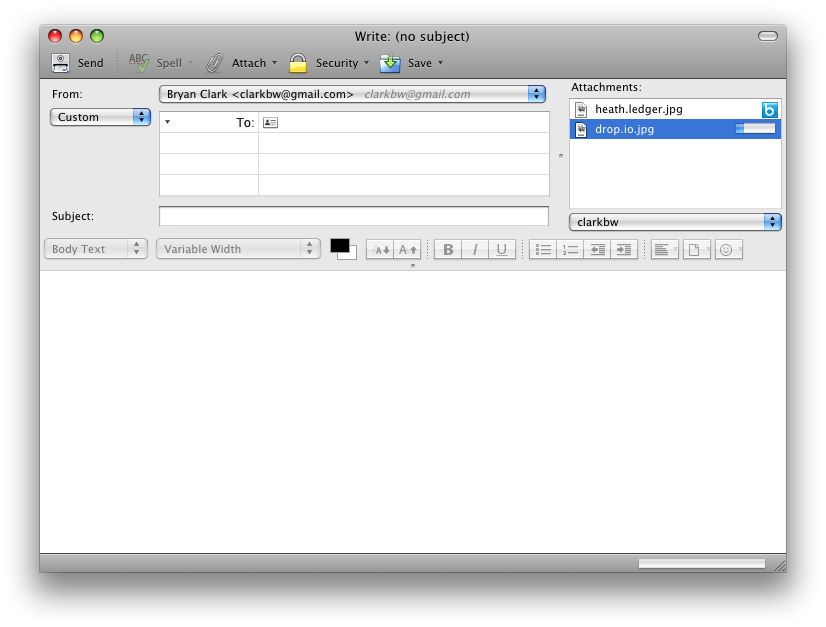Click the toolbar toggle pill button
This screenshot has height=627, width=826.
[768, 36]
